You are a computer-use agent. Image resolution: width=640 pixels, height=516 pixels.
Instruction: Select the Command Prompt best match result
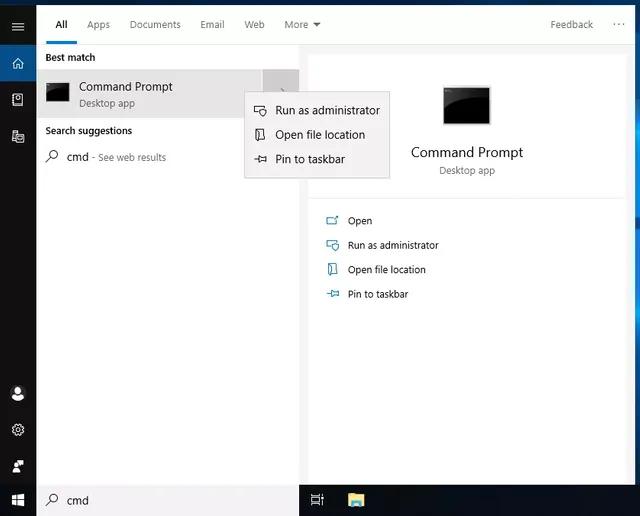click(x=149, y=93)
